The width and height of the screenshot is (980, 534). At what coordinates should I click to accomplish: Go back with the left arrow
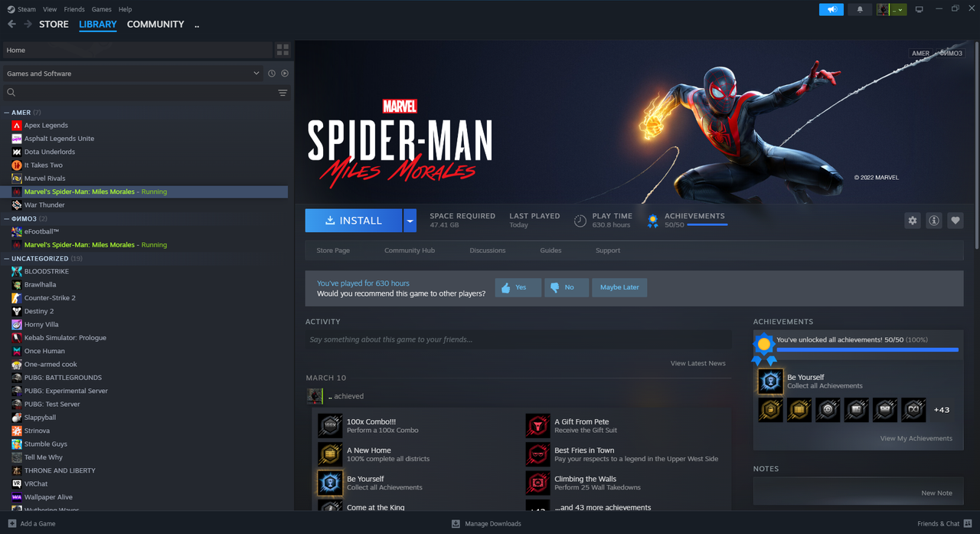[x=11, y=25]
